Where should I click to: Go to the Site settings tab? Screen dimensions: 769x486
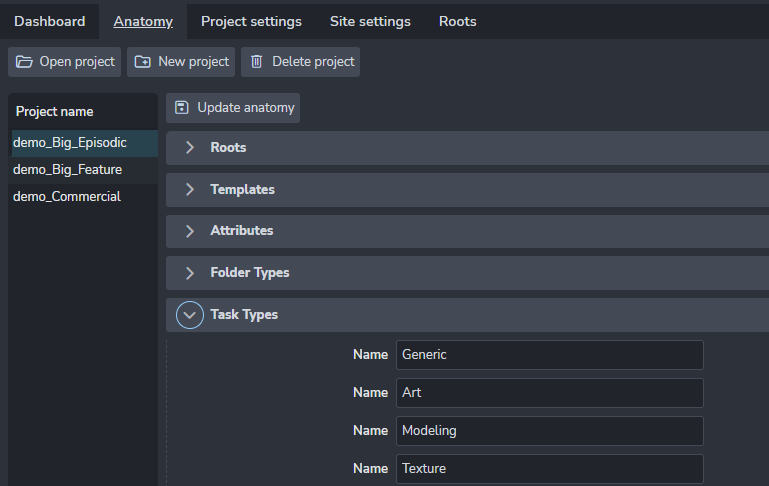[370, 22]
